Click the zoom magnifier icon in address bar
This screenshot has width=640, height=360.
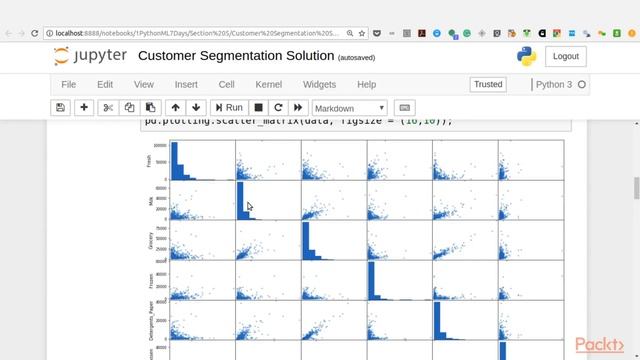350,33
